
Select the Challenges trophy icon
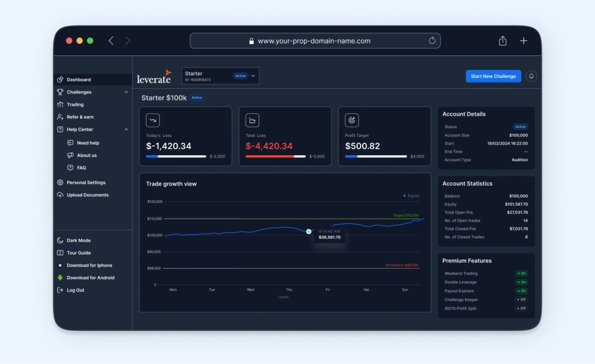pyautogui.click(x=60, y=92)
